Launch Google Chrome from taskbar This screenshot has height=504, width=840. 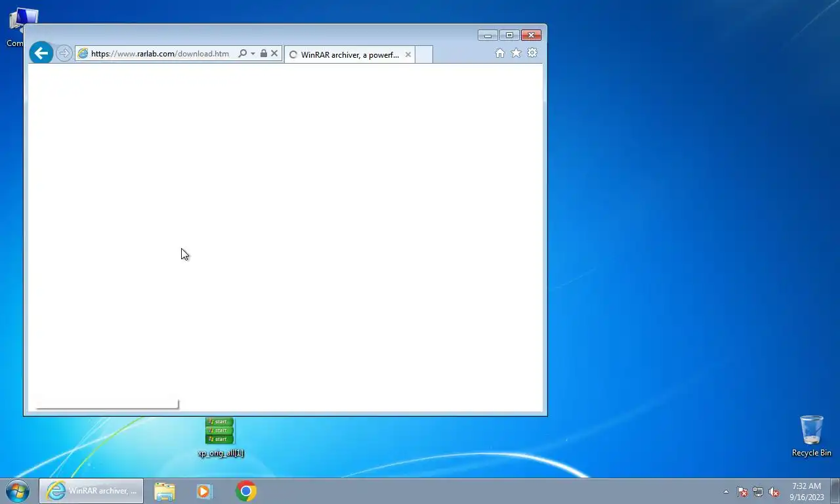pos(246,491)
